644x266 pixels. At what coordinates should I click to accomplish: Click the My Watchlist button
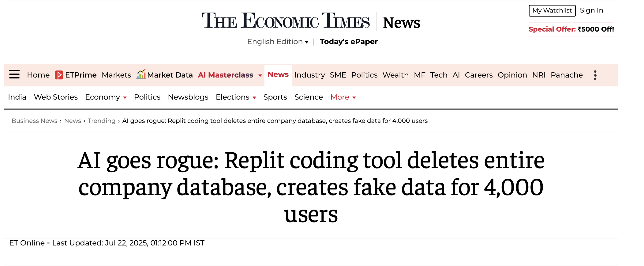pos(552,10)
